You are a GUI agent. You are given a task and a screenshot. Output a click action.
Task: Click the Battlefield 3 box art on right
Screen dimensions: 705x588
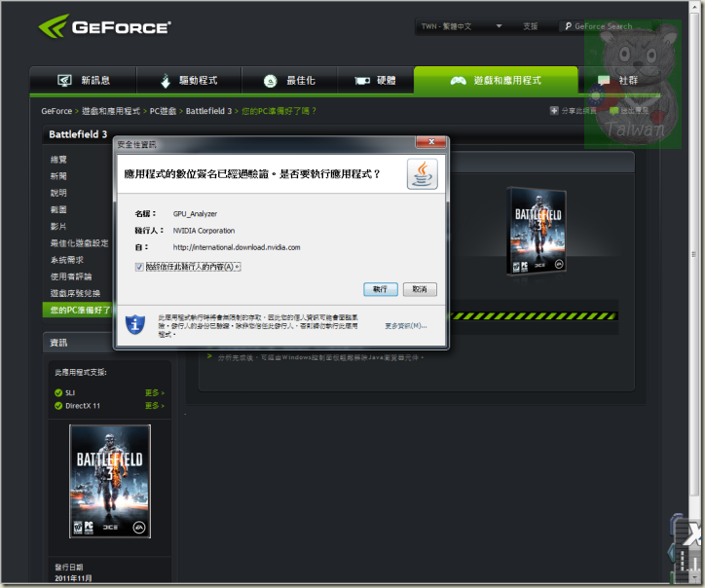pos(537,230)
